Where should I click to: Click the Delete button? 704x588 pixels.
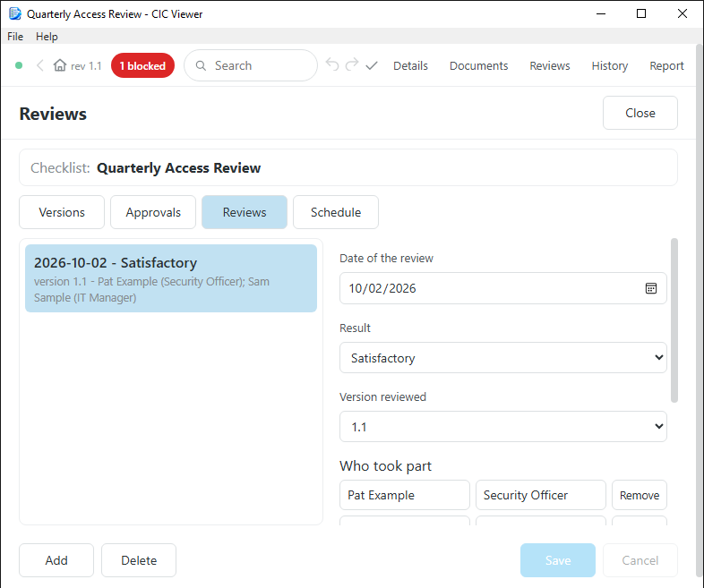click(139, 560)
